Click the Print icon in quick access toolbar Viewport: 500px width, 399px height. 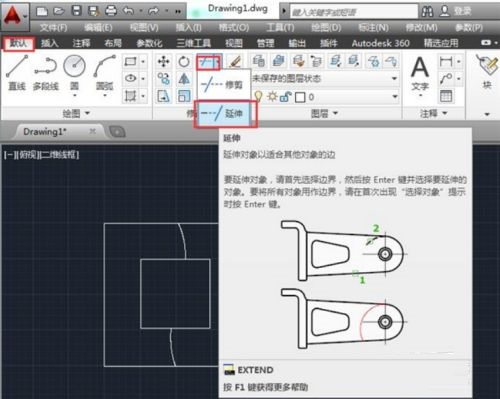click(111, 11)
